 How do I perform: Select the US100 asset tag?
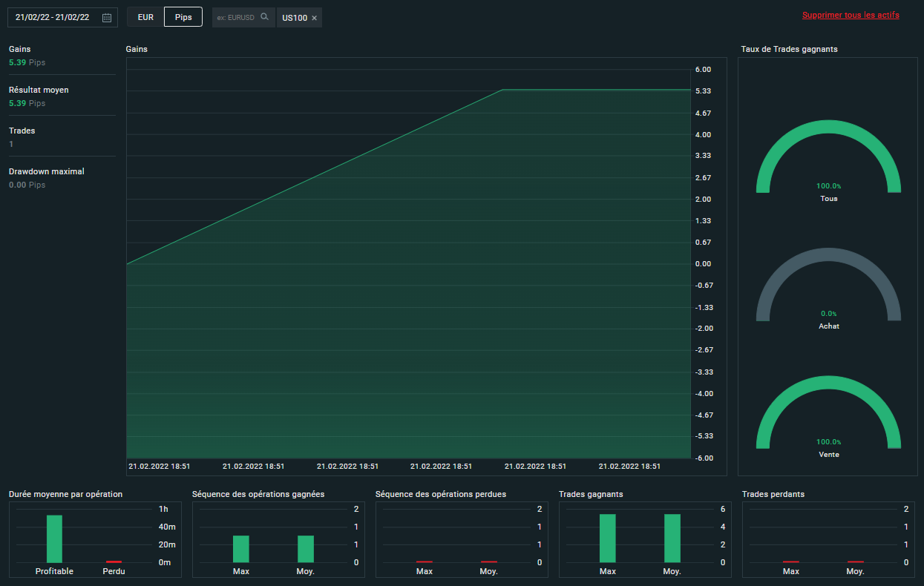click(x=295, y=18)
